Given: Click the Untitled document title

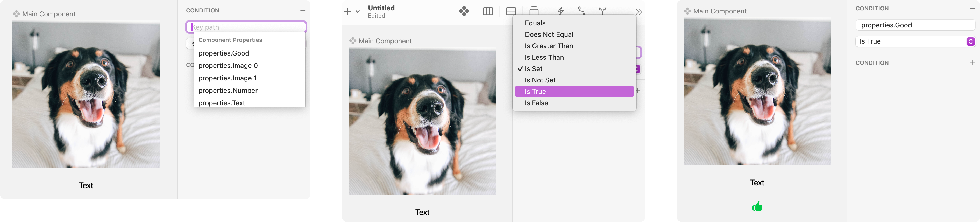Looking at the screenshot, I should pyautogui.click(x=381, y=8).
